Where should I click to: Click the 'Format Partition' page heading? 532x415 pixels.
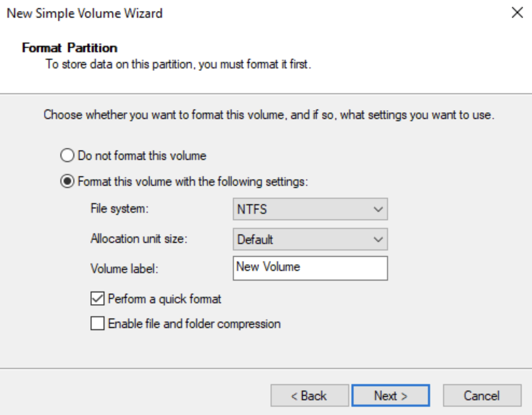(70, 48)
